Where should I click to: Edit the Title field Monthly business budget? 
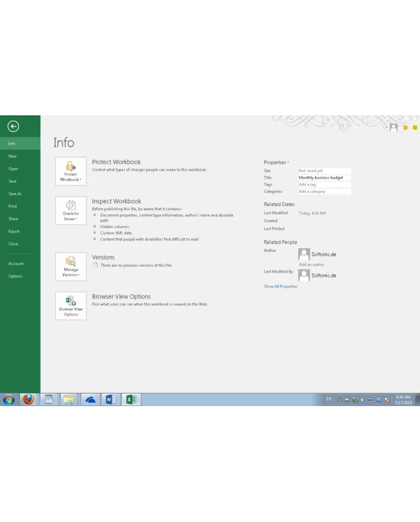pyautogui.click(x=324, y=178)
